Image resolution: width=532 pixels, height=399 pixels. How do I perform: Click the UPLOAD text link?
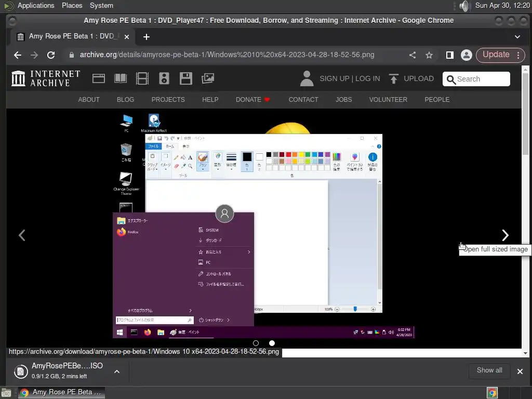coord(419,79)
